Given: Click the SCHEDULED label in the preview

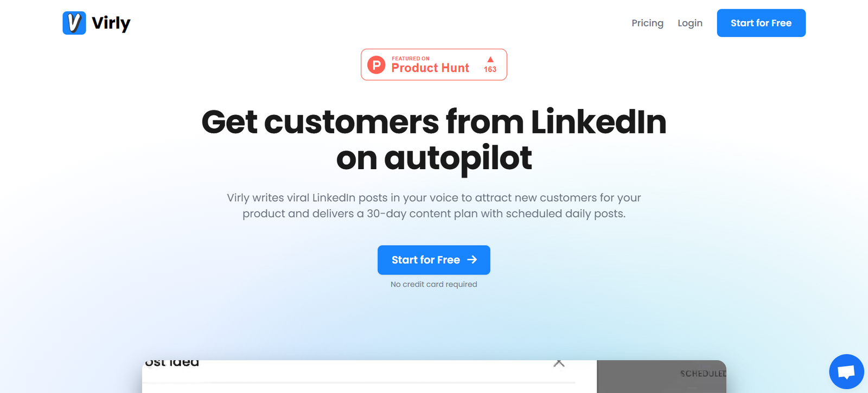Looking at the screenshot, I should (703, 373).
